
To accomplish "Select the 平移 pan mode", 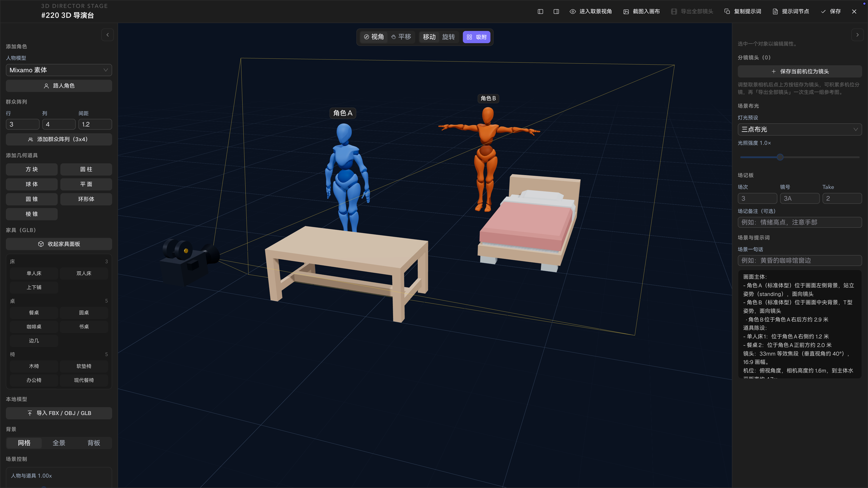I will pos(401,37).
